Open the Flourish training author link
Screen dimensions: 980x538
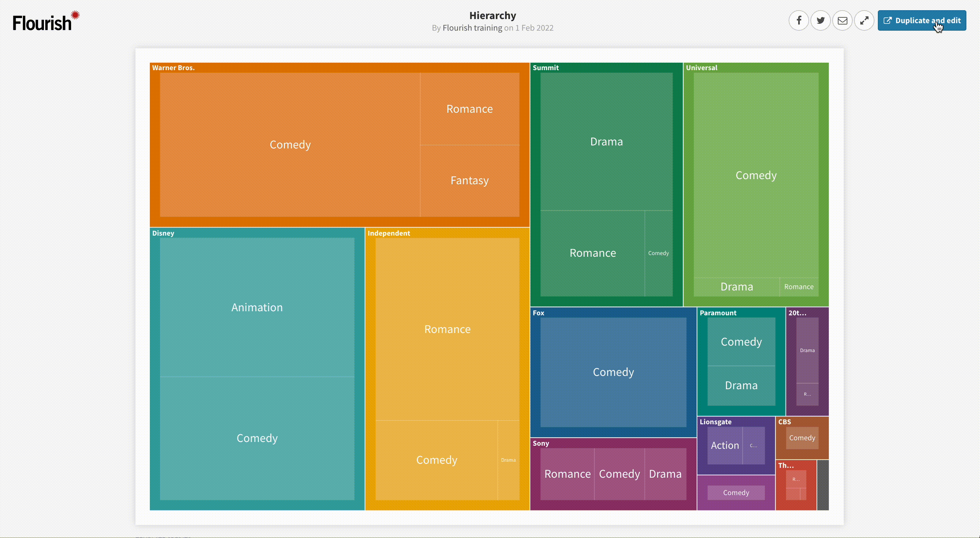point(472,28)
